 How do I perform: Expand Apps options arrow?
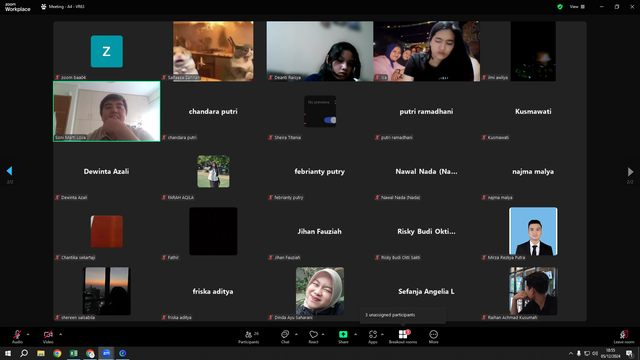coord(382,334)
